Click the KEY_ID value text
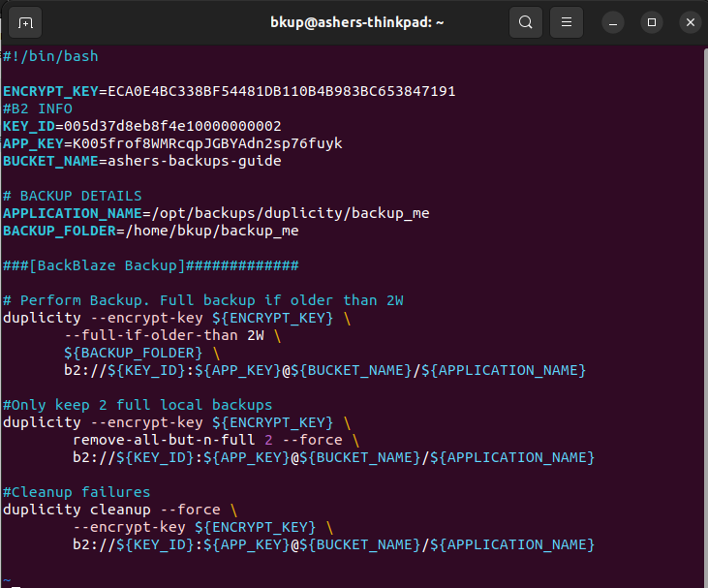This screenshot has height=588, width=708. click(x=172, y=126)
